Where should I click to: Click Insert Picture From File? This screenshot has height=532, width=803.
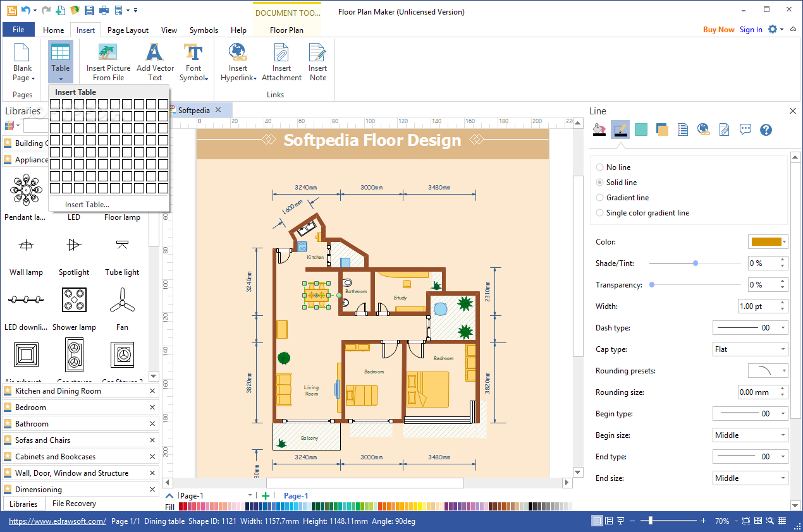pyautogui.click(x=108, y=62)
